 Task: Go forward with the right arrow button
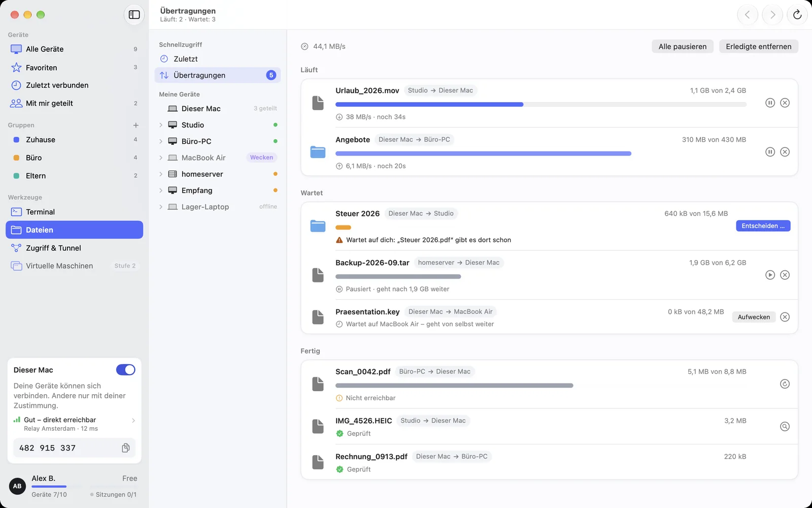point(772,15)
